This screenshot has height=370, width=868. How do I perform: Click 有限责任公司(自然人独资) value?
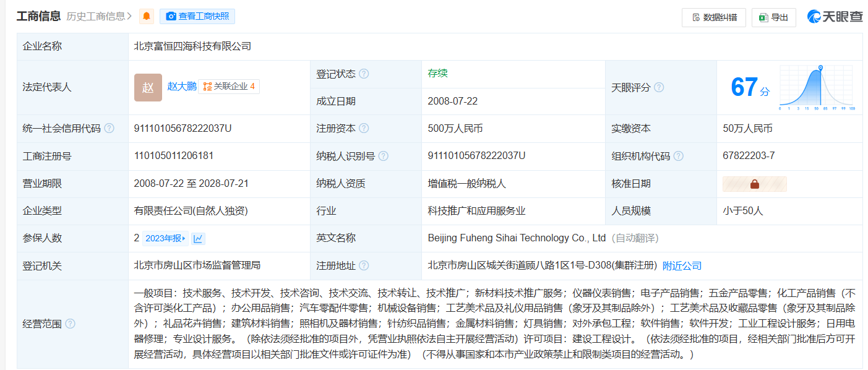(191, 211)
